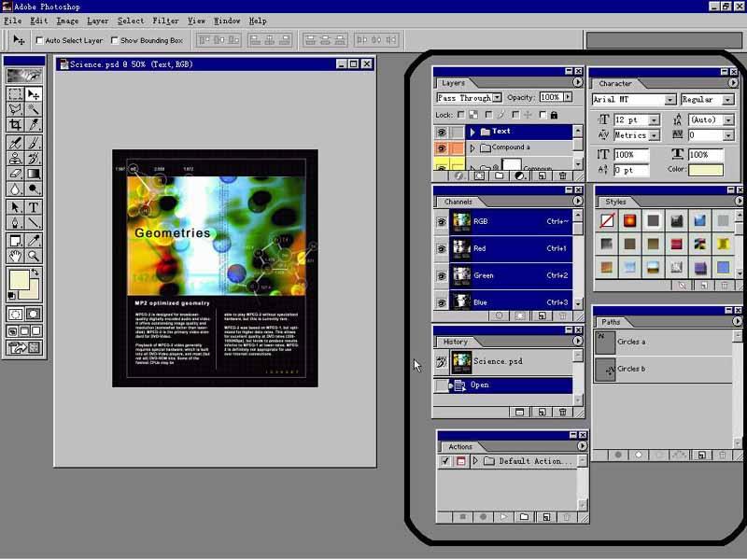
Task: Check the Show Bounding Box option
Action: [114, 40]
